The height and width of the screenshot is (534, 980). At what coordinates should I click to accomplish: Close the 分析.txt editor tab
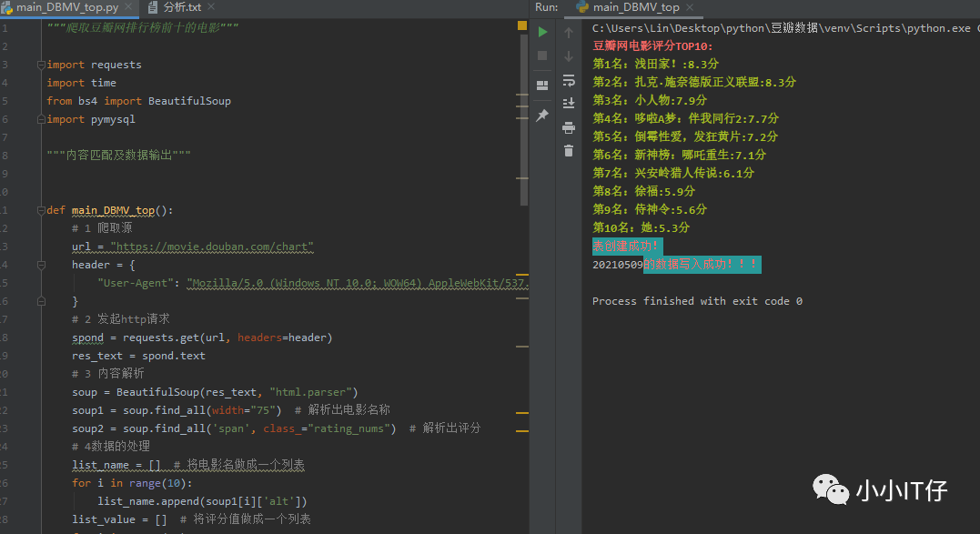[210, 6]
